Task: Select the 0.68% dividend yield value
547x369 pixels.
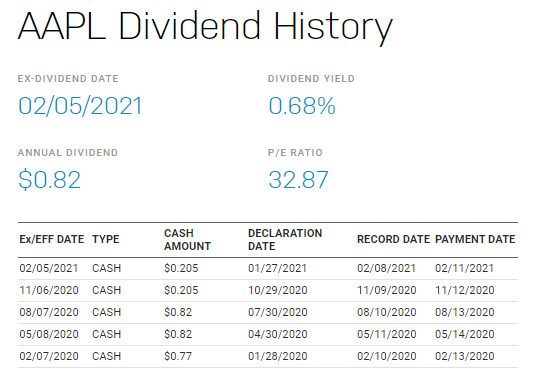Action: (302, 106)
